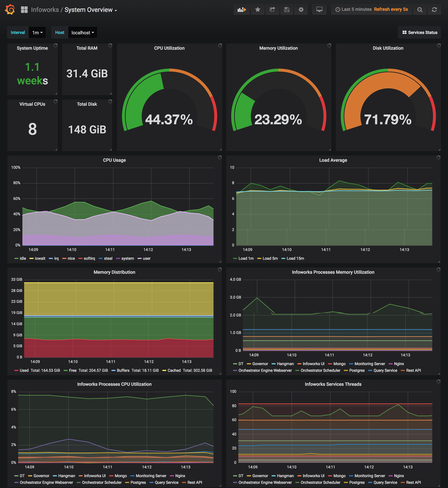
Task: Click the Memory Utilization gauge 23.29% value
Action: tap(278, 120)
